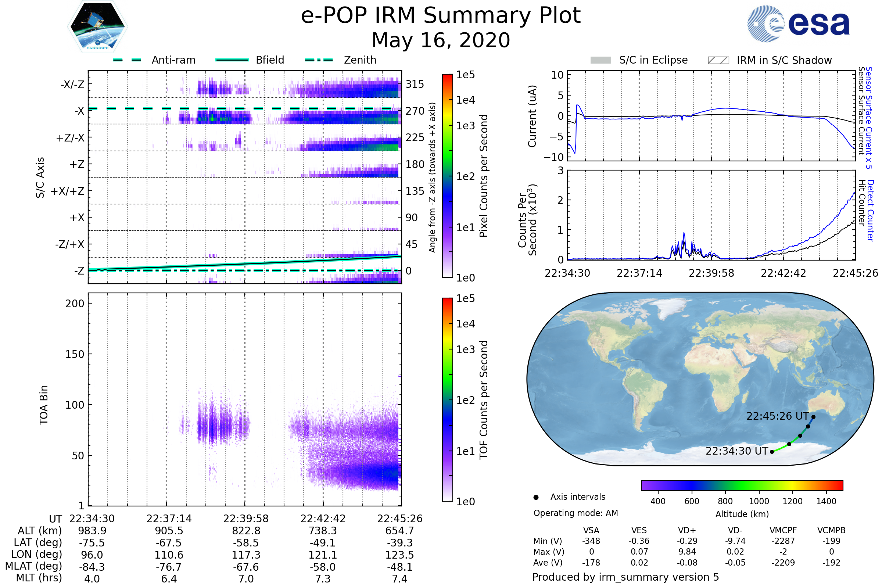The width and height of the screenshot is (882, 588).
Task: Click the S/C in Eclipse gray swatch
Action: [x=601, y=60]
